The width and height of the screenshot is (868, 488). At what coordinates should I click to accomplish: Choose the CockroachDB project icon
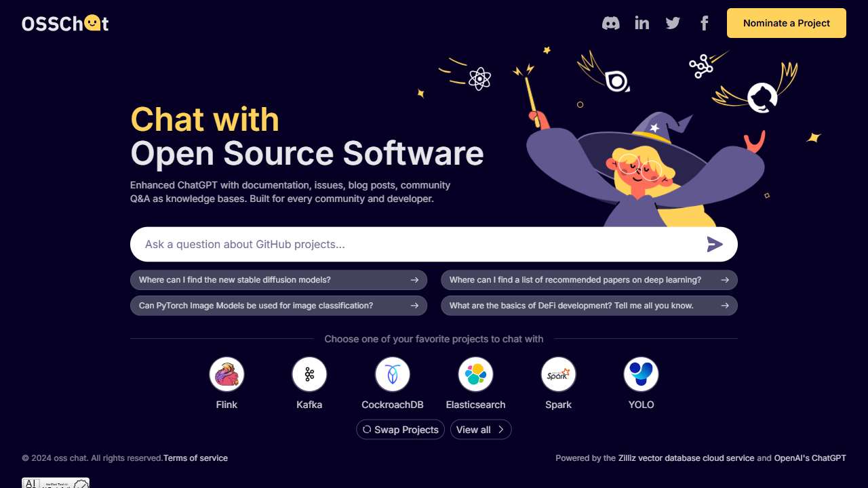(393, 374)
